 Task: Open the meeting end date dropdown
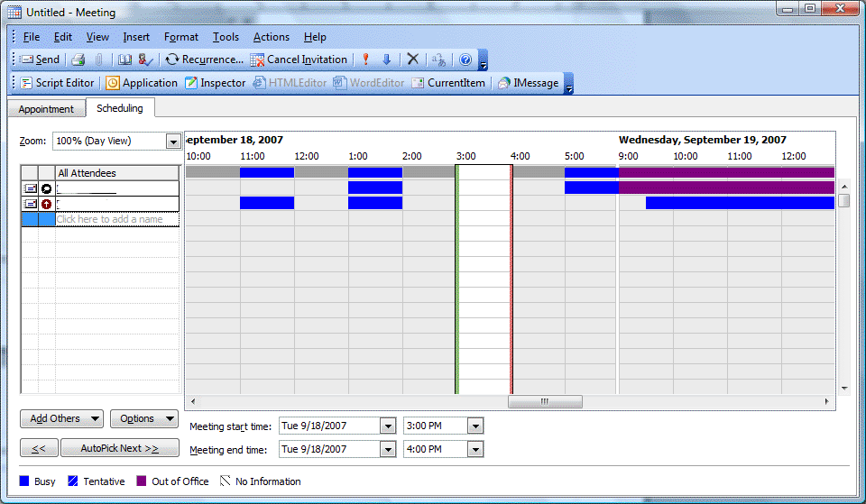388,449
